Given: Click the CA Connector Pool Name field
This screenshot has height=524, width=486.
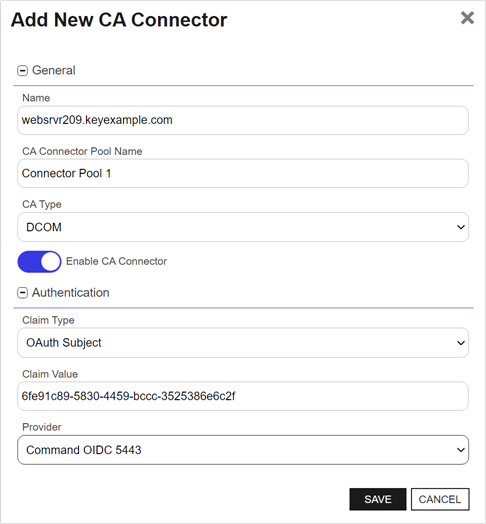Looking at the screenshot, I should 243,173.
